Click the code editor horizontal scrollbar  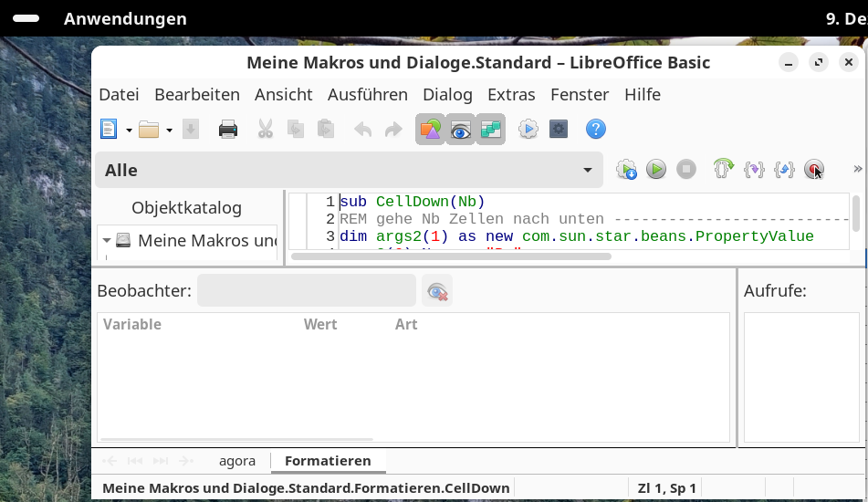(451, 256)
